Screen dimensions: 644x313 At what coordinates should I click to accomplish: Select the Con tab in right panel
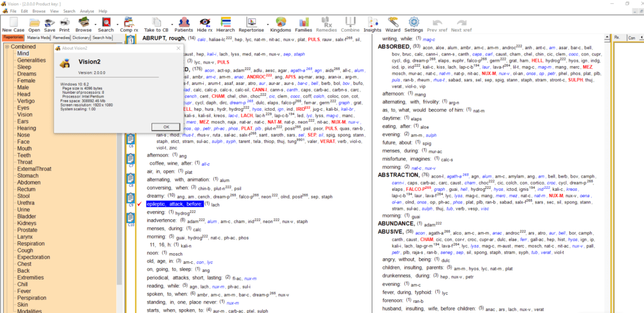[x=633, y=37]
